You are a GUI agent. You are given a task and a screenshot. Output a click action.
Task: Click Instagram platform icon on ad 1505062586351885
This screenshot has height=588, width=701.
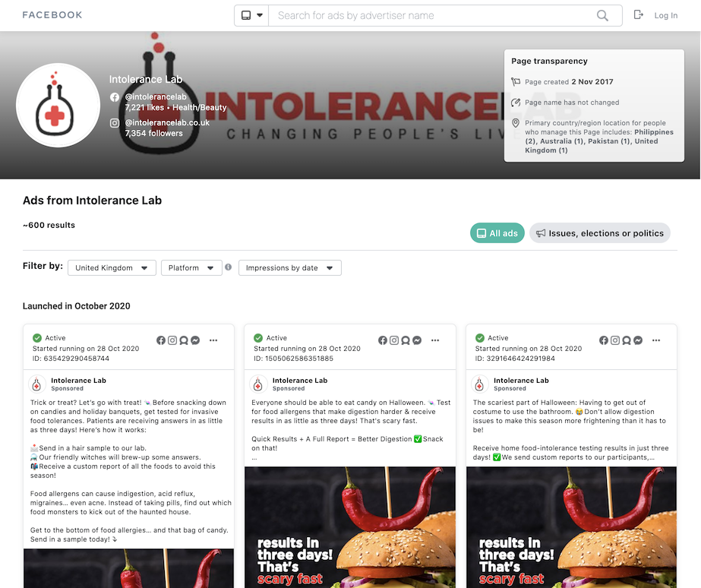pyautogui.click(x=394, y=340)
